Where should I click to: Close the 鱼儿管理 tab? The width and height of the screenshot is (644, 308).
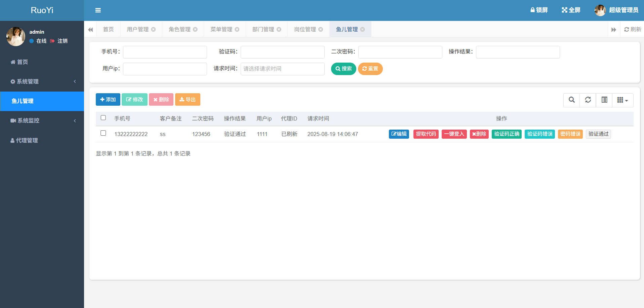(x=363, y=29)
